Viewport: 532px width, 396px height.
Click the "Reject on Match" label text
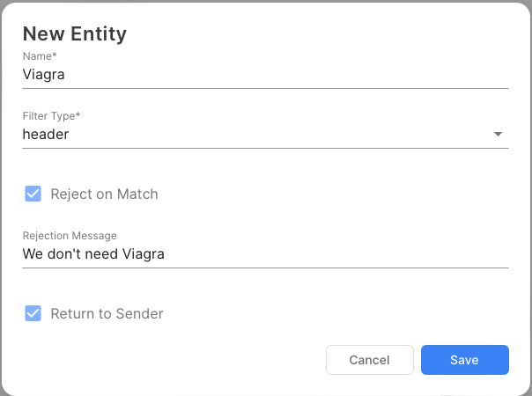click(x=104, y=194)
